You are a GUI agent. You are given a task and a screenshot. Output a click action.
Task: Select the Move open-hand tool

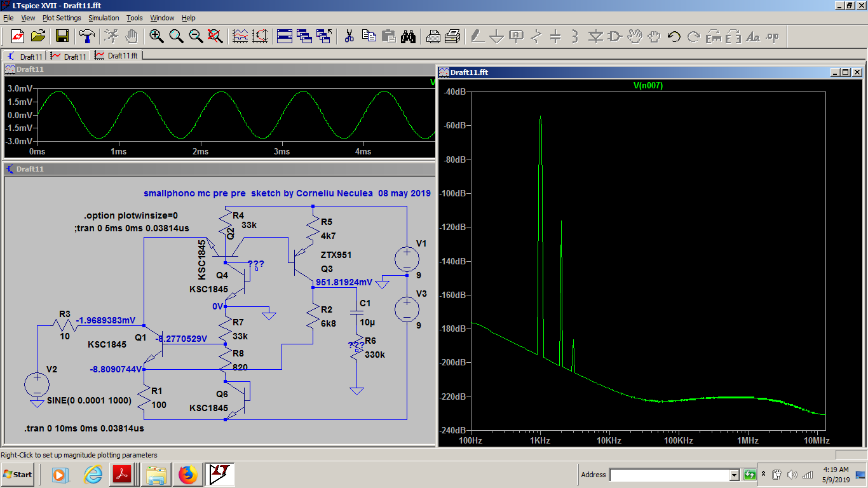[635, 36]
